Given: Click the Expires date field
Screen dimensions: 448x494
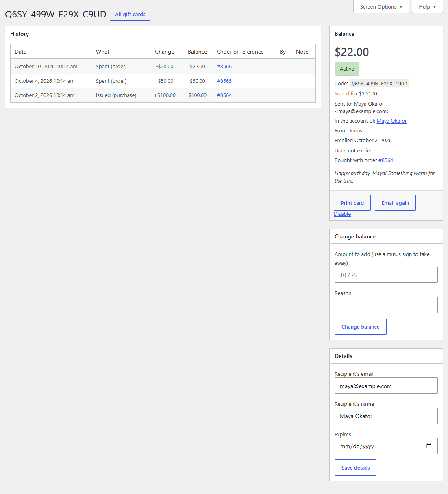Looking at the screenshot, I should tap(386, 446).
